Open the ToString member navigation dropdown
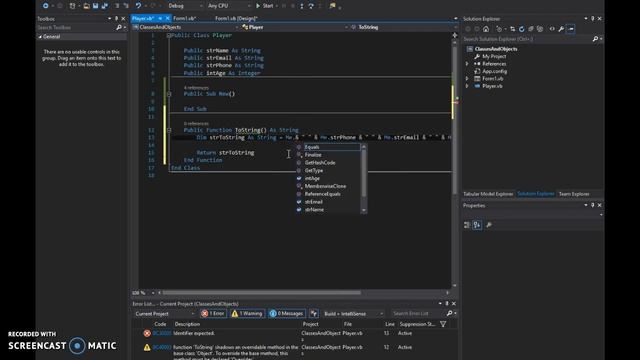640x360 pixels. (x=404, y=27)
